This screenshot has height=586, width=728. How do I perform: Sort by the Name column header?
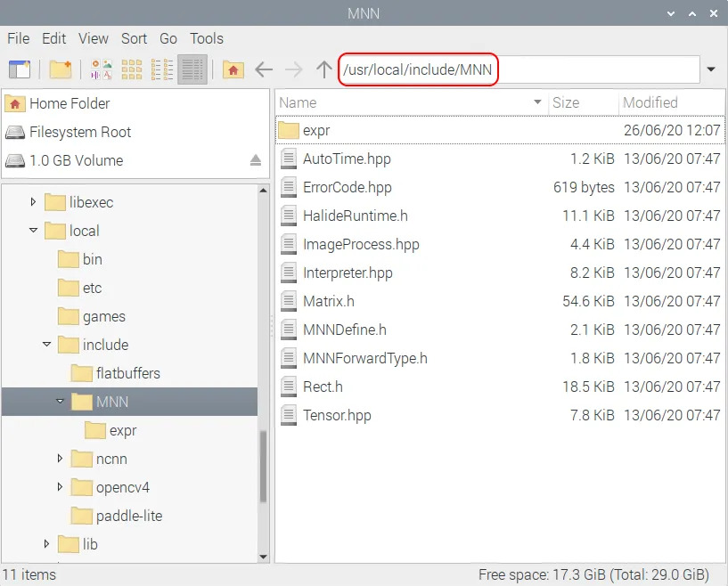411,102
